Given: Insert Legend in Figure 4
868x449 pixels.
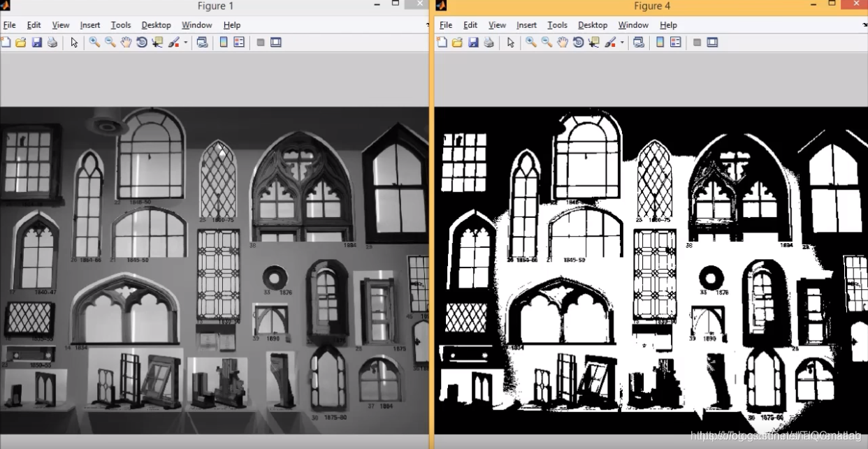Looking at the screenshot, I should 675,43.
